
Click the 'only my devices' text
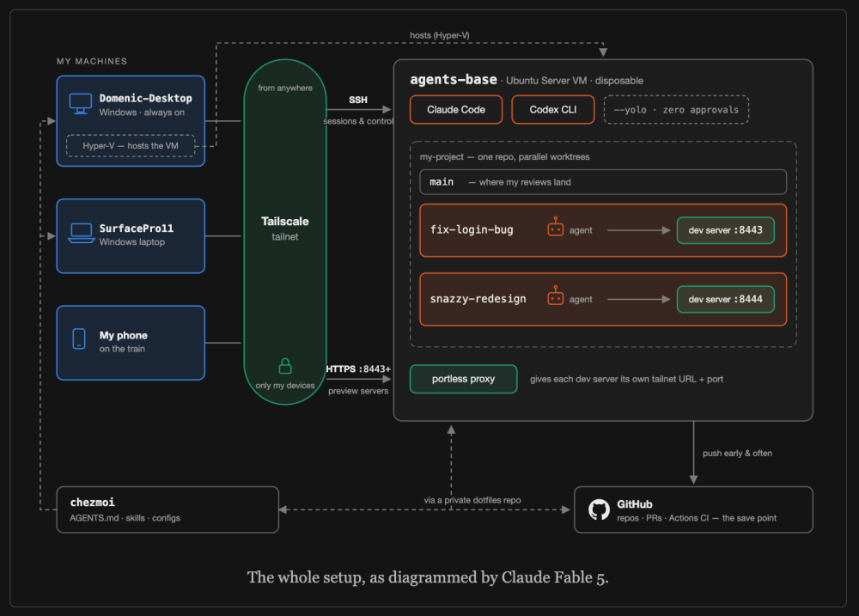pyautogui.click(x=285, y=385)
